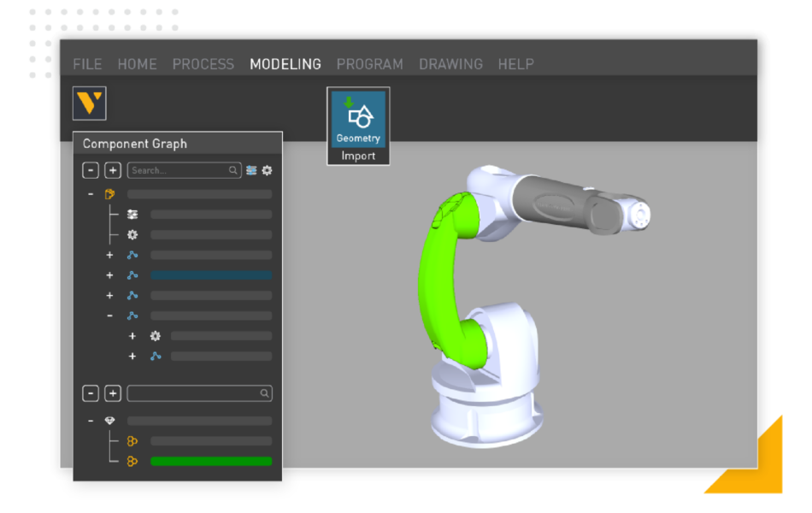Screen dimensions: 812x513
Task: Click the layers stack icon under the root node
Action: click(x=132, y=214)
